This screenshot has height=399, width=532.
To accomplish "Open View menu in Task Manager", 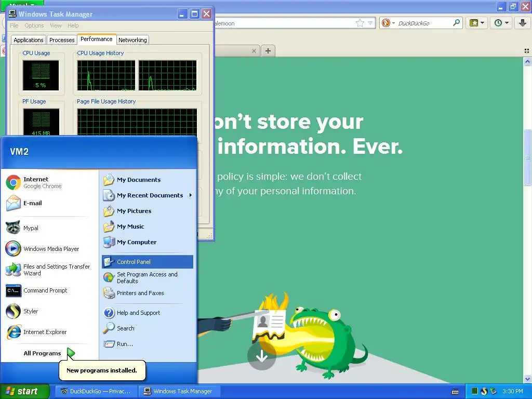I will [x=56, y=25].
